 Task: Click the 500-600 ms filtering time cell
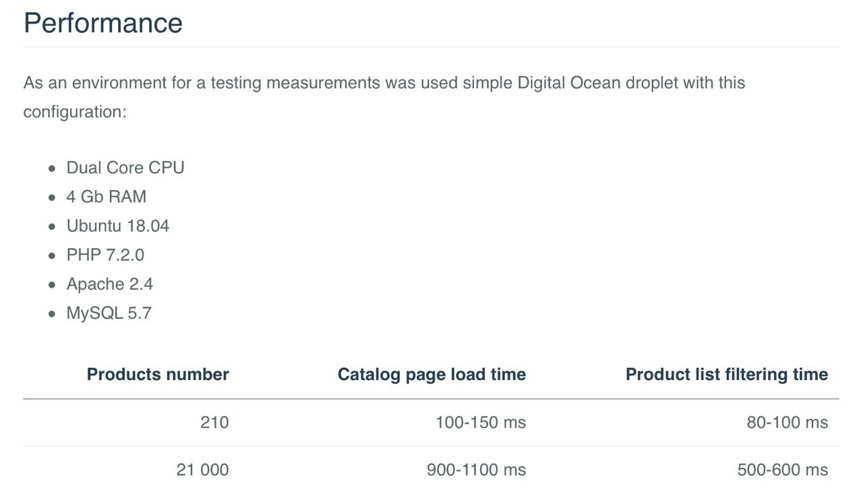[x=782, y=470]
